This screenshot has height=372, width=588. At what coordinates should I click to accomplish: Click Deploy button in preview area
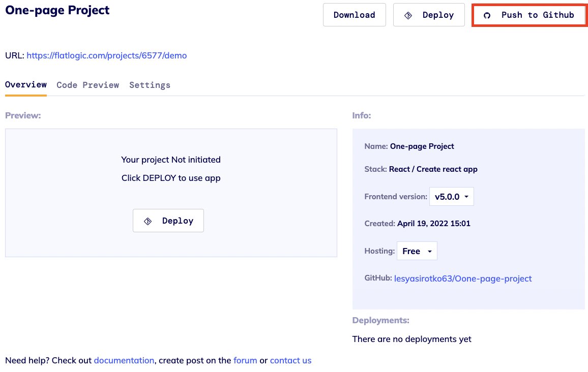pyautogui.click(x=168, y=221)
